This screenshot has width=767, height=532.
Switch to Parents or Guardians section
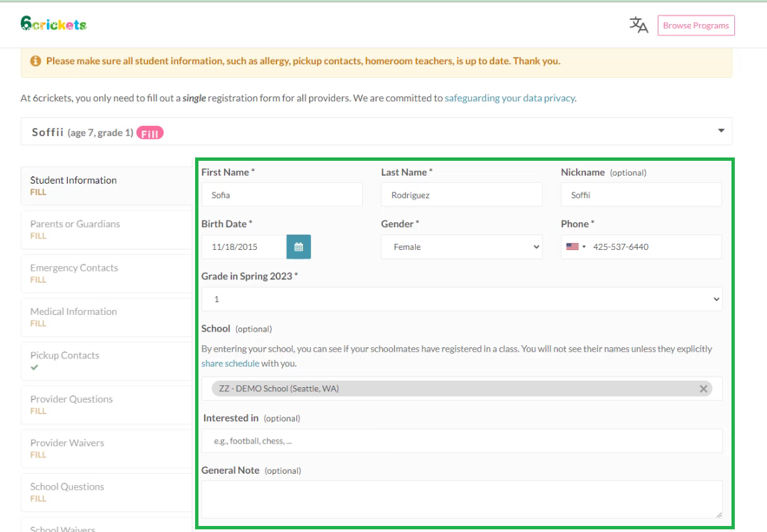click(75, 224)
